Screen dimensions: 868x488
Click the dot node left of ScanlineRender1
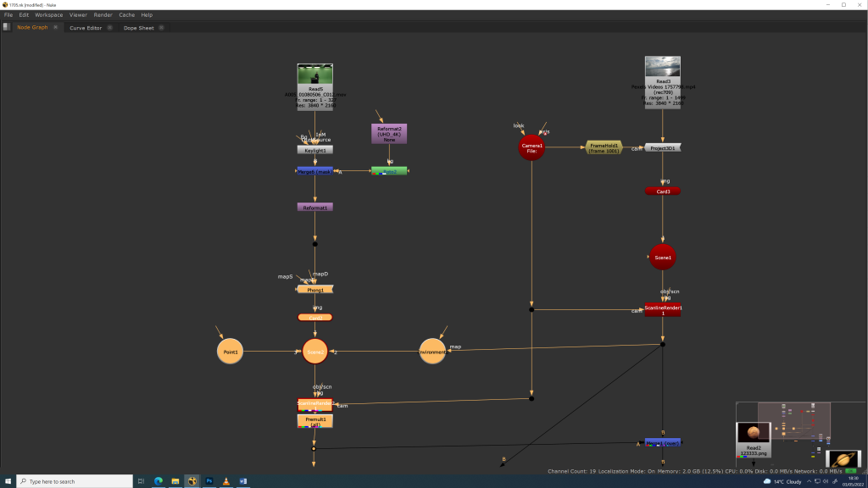(531, 310)
